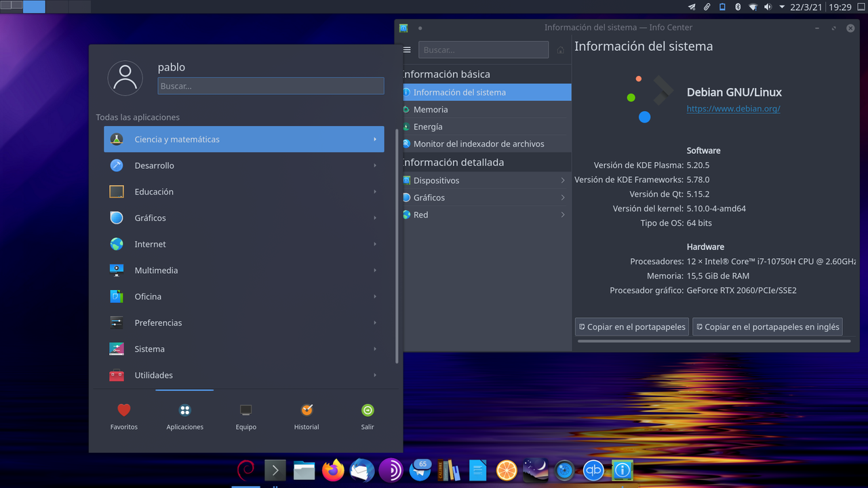The height and width of the screenshot is (488, 868).
Task: Click the date 22/3/21 in panel
Action: 806,7
